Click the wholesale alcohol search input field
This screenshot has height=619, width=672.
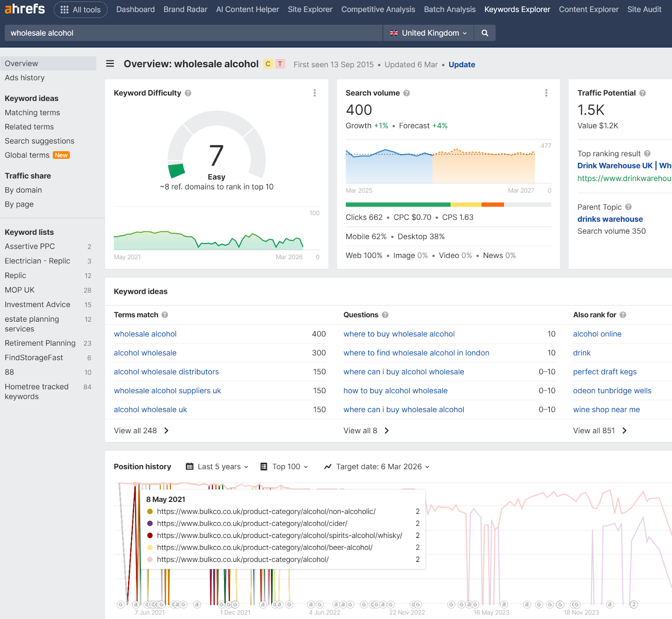pos(193,33)
